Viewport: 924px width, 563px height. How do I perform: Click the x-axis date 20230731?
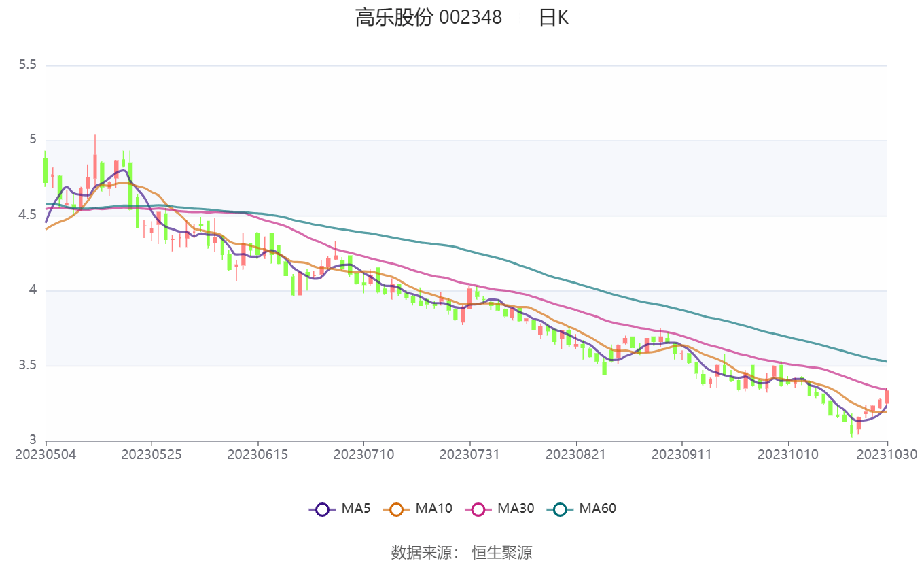[x=469, y=454]
